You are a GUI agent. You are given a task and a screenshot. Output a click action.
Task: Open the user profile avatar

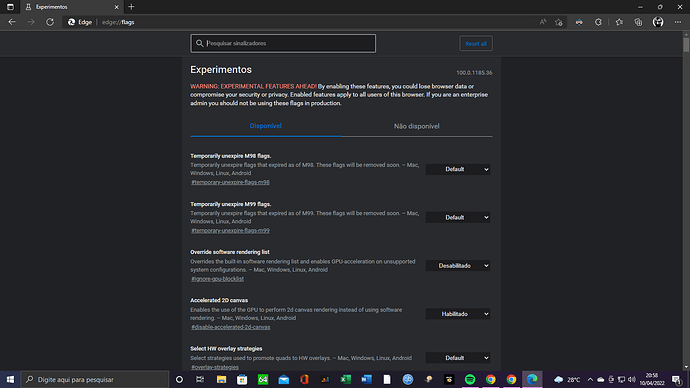point(658,22)
